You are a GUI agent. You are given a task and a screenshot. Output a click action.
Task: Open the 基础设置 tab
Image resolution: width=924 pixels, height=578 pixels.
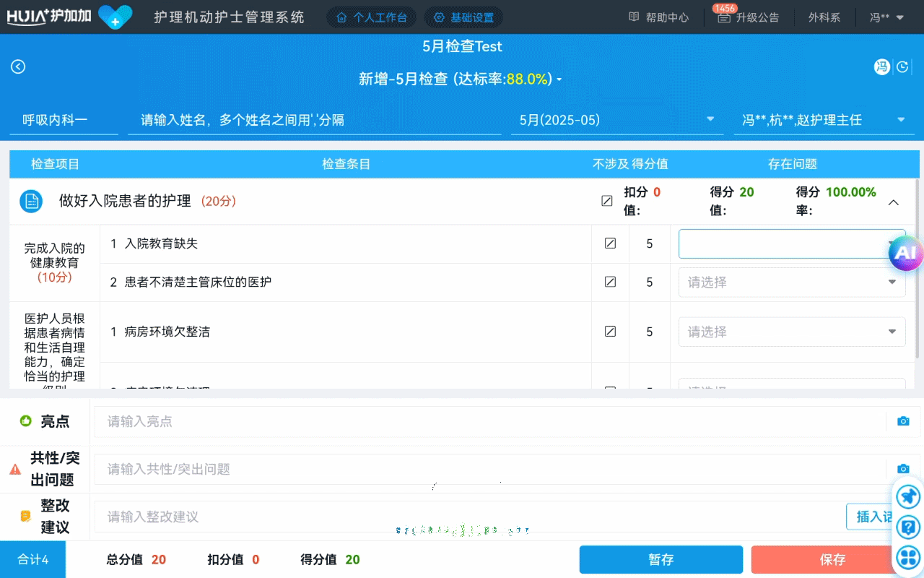point(463,17)
